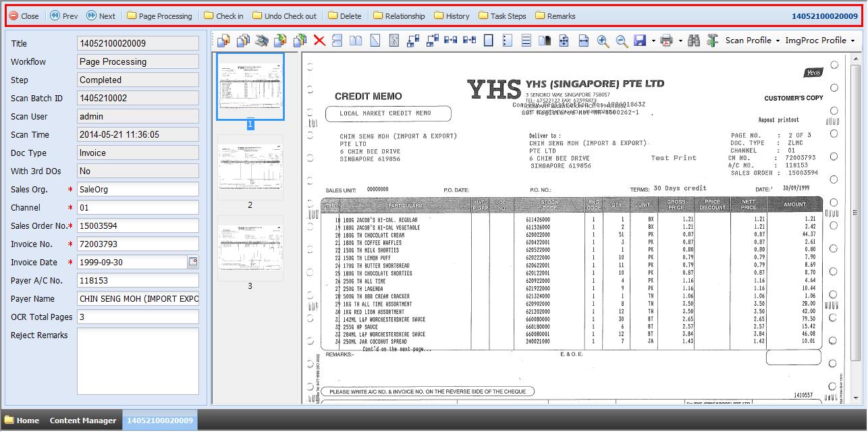The image size is (868, 432).
Task: Click the Scan Batch ID value 1405210002
Action: point(138,98)
